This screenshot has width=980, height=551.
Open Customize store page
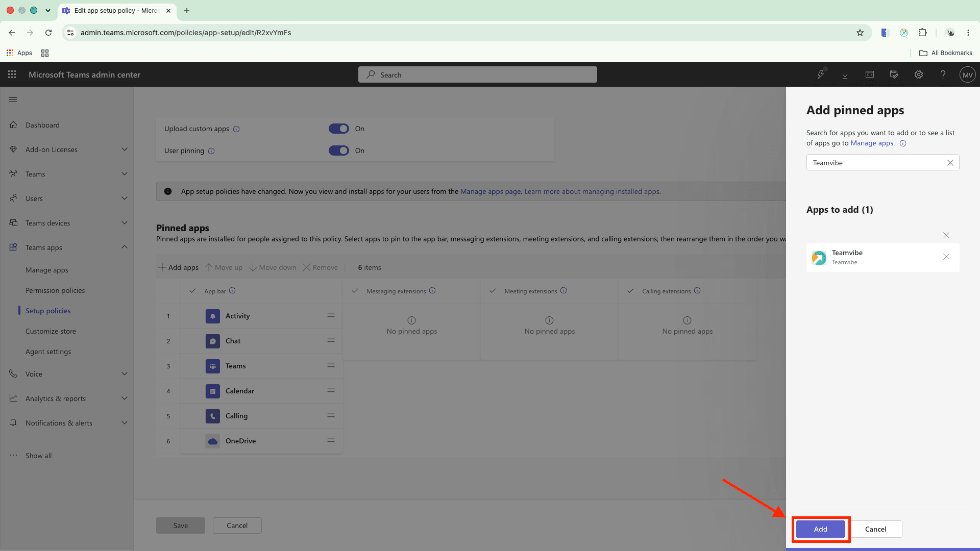pos(51,331)
